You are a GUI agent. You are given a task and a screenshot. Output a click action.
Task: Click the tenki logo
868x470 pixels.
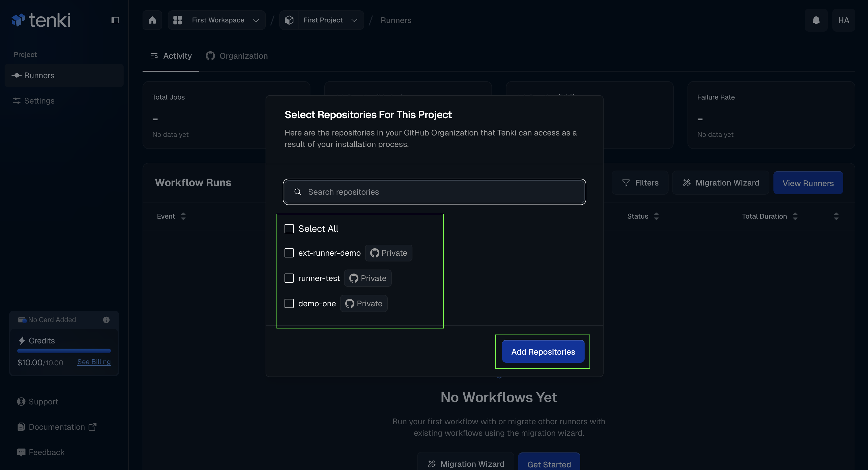pos(41,20)
